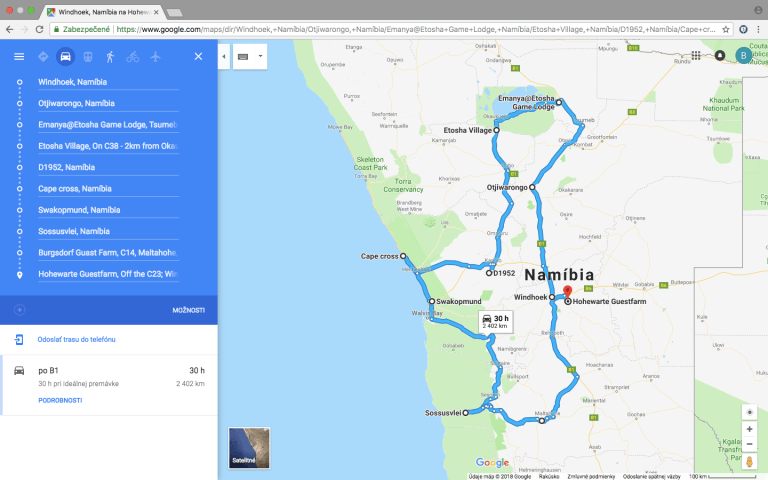
Task: Switch to the Satelitné map view
Action: coord(248,448)
